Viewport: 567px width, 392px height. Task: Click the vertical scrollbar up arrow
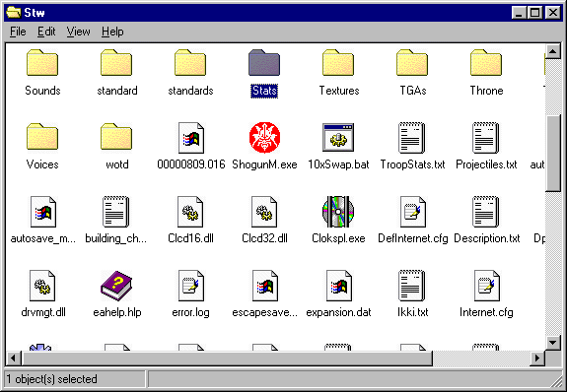(x=553, y=51)
